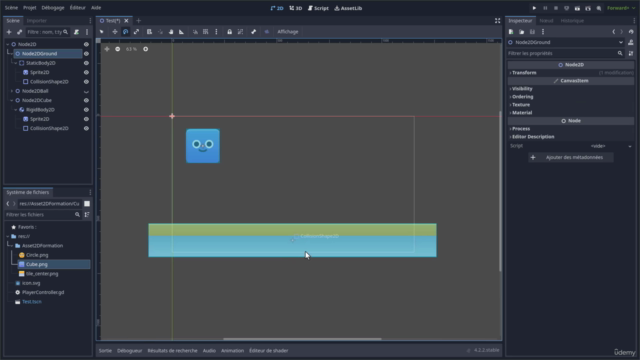Open the object history list in the Inspector
The height and width of the screenshot is (360, 640).
pyautogui.click(x=631, y=32)
